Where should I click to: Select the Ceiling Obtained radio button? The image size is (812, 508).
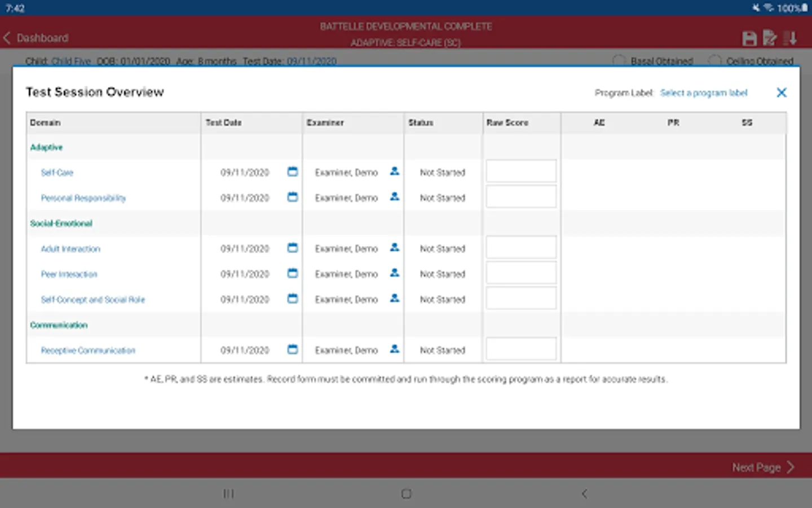point(714,61)
